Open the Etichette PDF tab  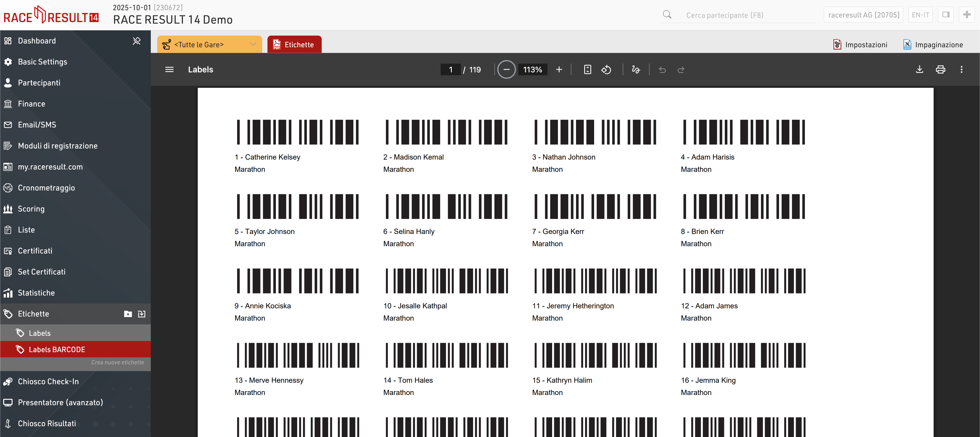click(x=294, y=45)
